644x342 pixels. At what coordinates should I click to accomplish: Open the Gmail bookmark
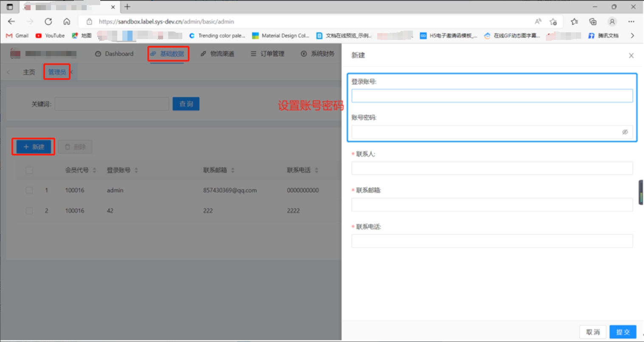(17, 36)
